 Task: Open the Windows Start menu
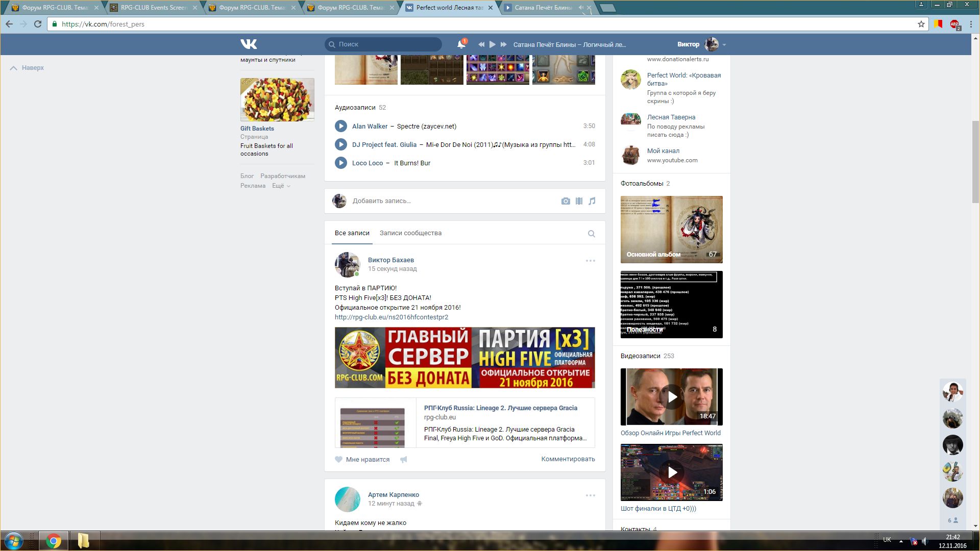pos(14,541)
